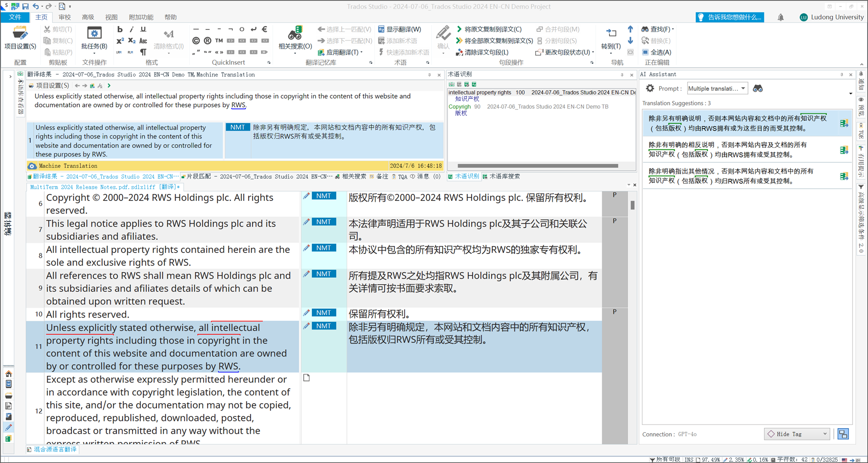This screenshot has width=868, height=463.
Task: Select the Editor view pencil in sidebar
Action: [x=9, y=427]
